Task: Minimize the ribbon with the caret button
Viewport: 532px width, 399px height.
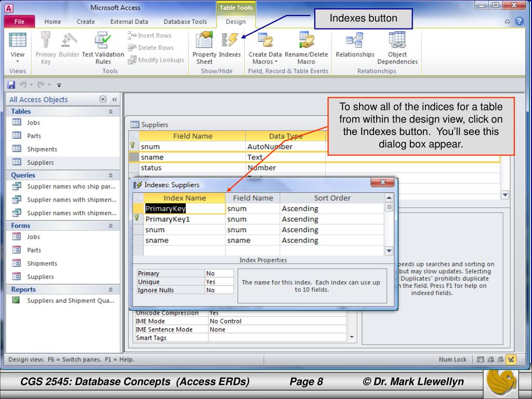Action: point(507,21)
